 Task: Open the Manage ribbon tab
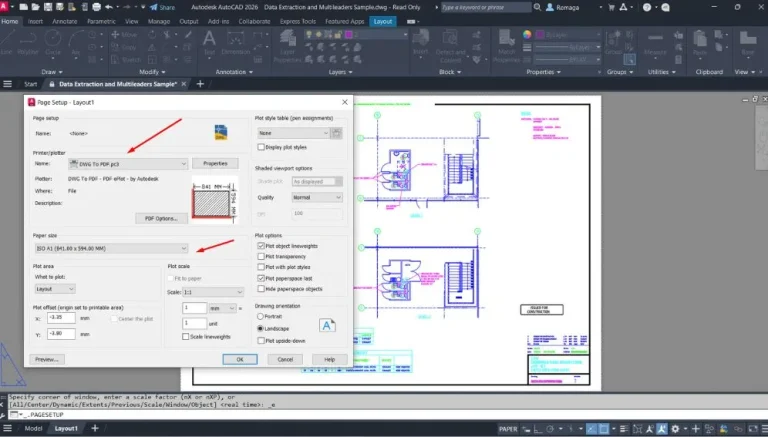(x=159, y=22)
